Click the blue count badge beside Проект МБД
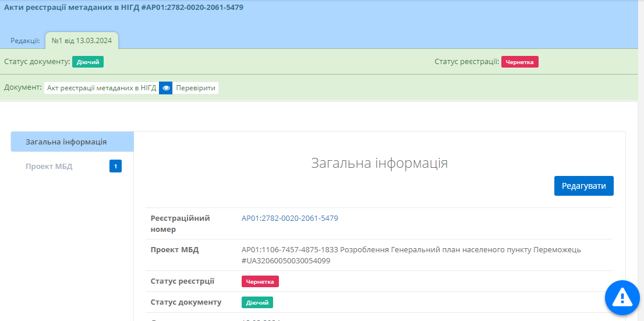 [115, 167]
